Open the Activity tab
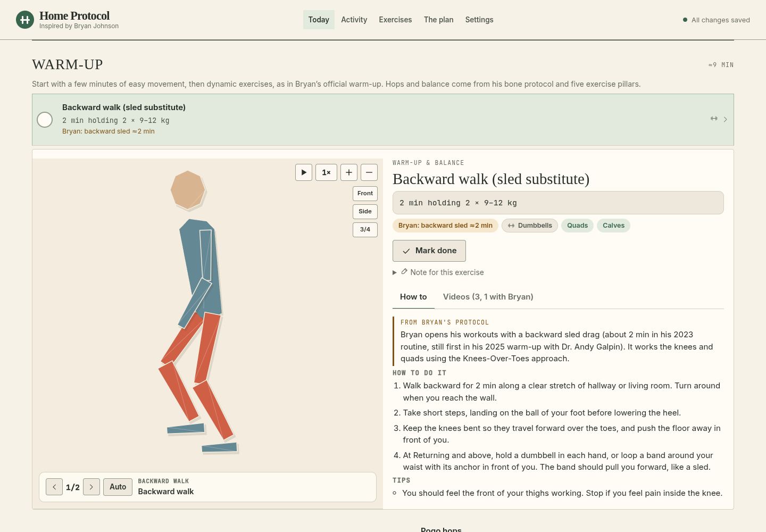Viewport: 766px width, 532px height. tap(354, 20)
